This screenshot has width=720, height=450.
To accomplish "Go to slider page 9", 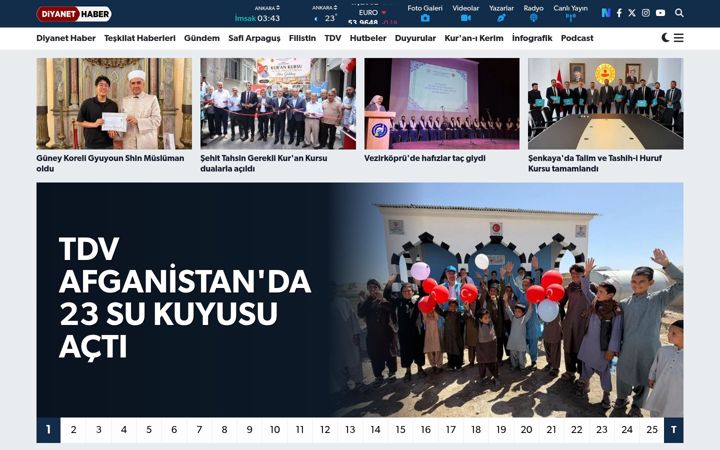I will pyautogui.click(x=249, y=430).
